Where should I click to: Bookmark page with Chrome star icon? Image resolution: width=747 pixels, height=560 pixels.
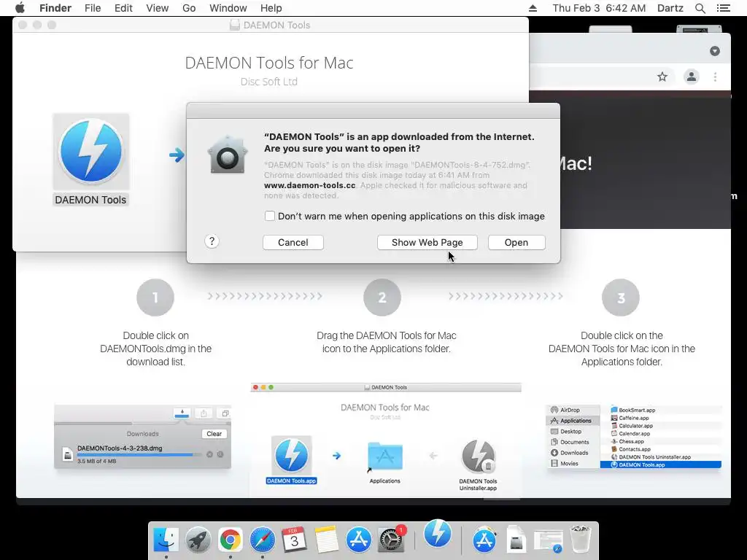[x=662, y=77]
